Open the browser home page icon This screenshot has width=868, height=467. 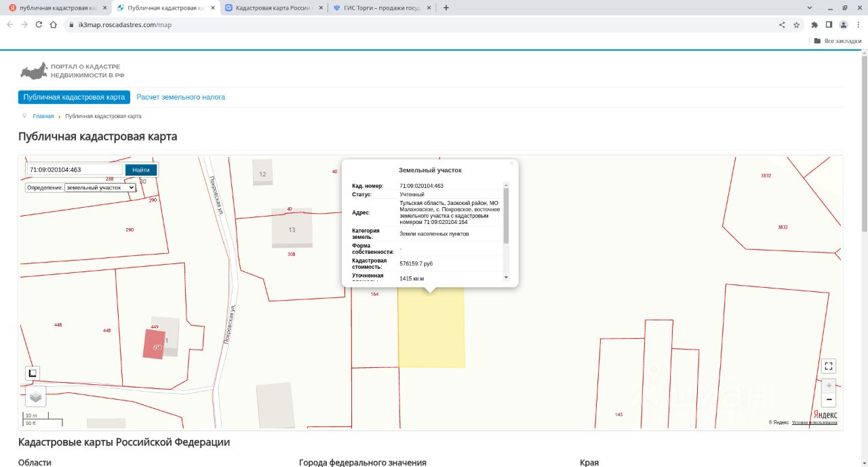pos(53,24)
